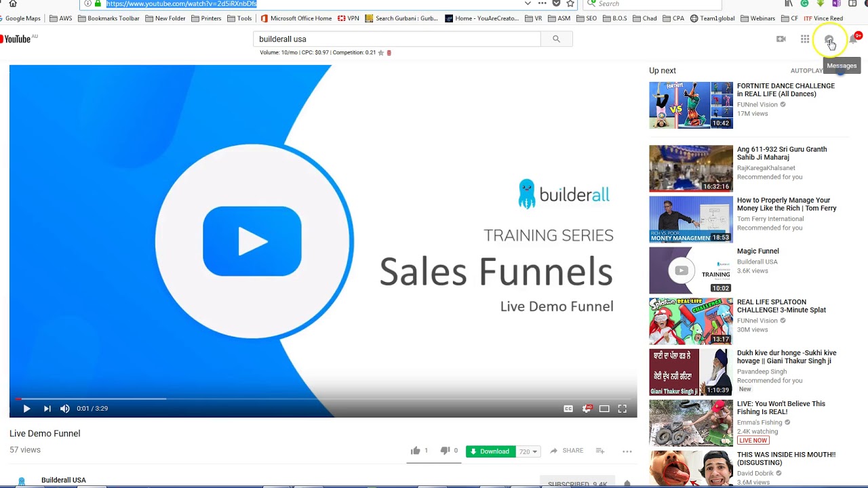Screen dimensions: 868x488
Task: Open the VPN bookmark
Action: point(349,18)
